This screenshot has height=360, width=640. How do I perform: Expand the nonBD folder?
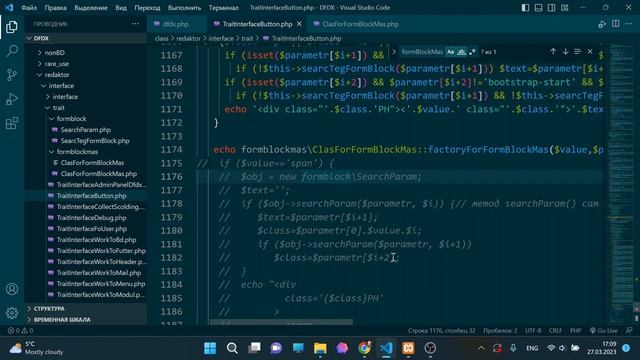tap(85, 53)
